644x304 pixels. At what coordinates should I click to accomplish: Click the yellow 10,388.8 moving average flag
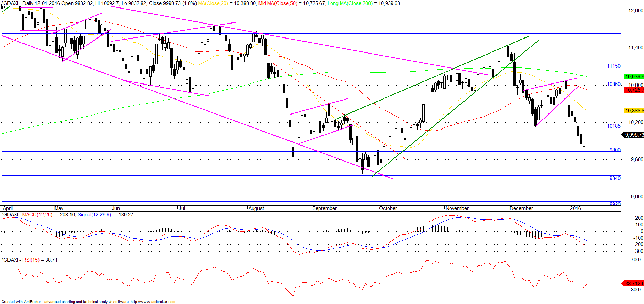pos(634,111)
